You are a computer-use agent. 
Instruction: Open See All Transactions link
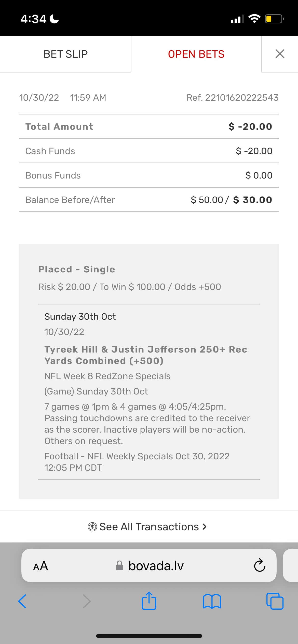point(149,526)
